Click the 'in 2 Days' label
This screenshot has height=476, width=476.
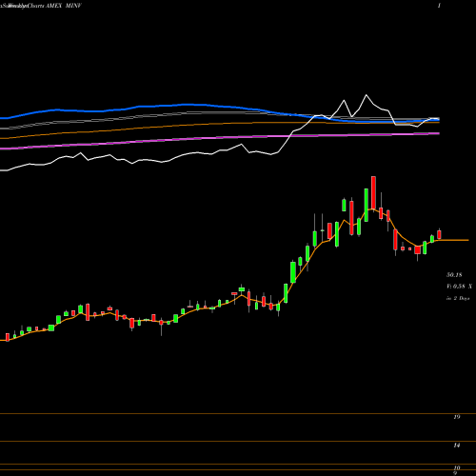(x=458, y=298)
